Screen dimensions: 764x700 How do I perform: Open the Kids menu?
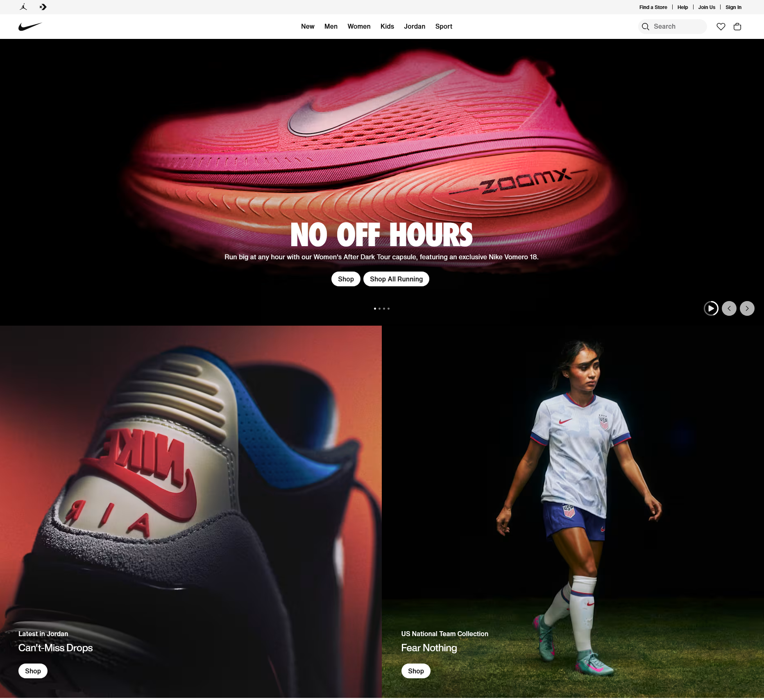pos(387,26)
